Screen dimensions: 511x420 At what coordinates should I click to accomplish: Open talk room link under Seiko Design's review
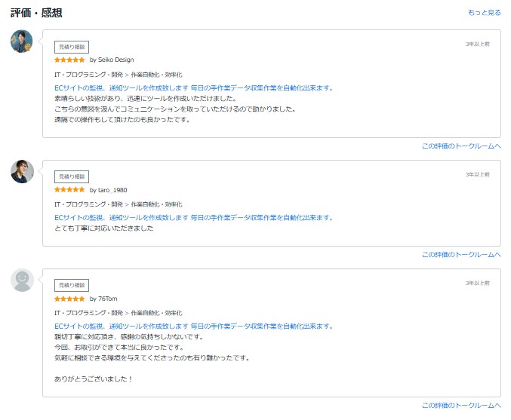click(x=461, y=146)
